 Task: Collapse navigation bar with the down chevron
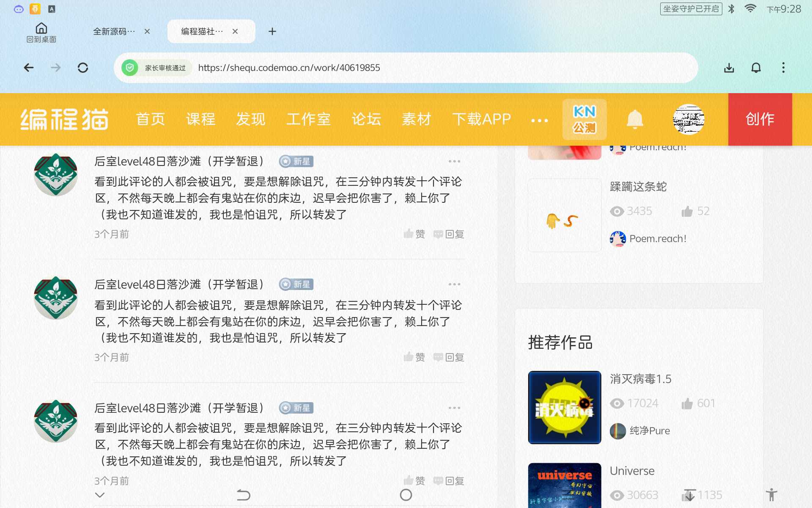pyautogui.click(x=100, y=494)
